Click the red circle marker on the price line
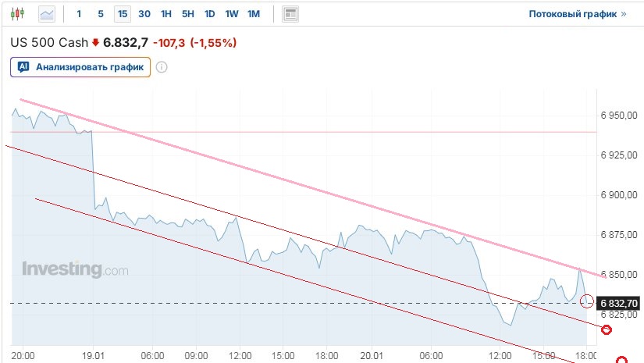The image size is (644, 363). coord(588,301)
